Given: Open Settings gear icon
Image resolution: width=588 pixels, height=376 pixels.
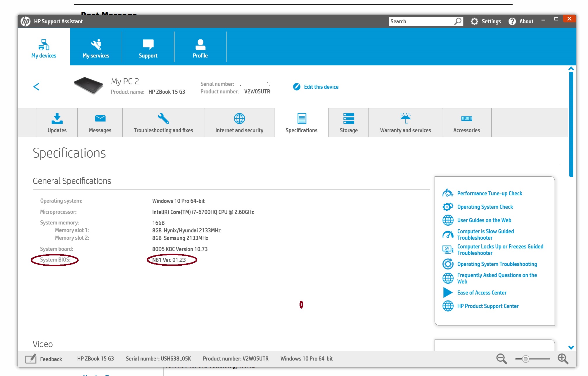Looking at the screenshot, I should [474, 21].
